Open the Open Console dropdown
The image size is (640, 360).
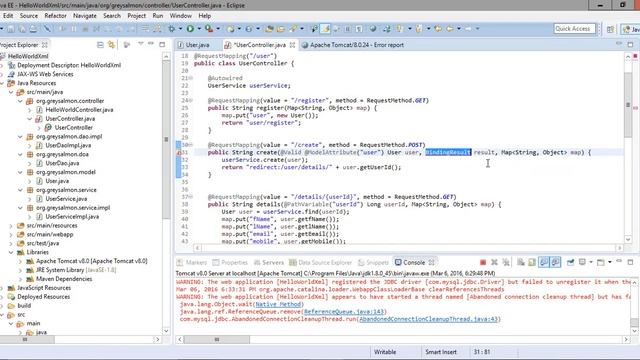[609, 262]
